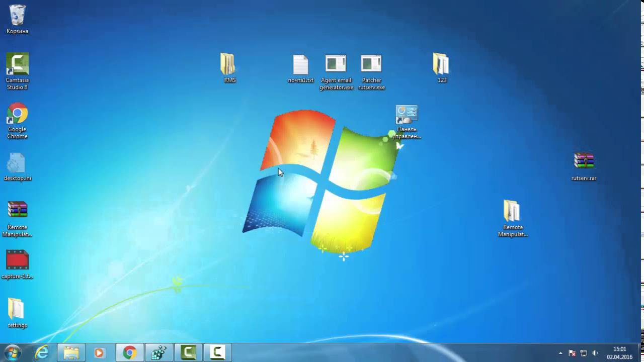Image resolution: width=644 pixels, height=362 pixels.
Task: Open the volume speaker tray icon
Action: (595, 353)
